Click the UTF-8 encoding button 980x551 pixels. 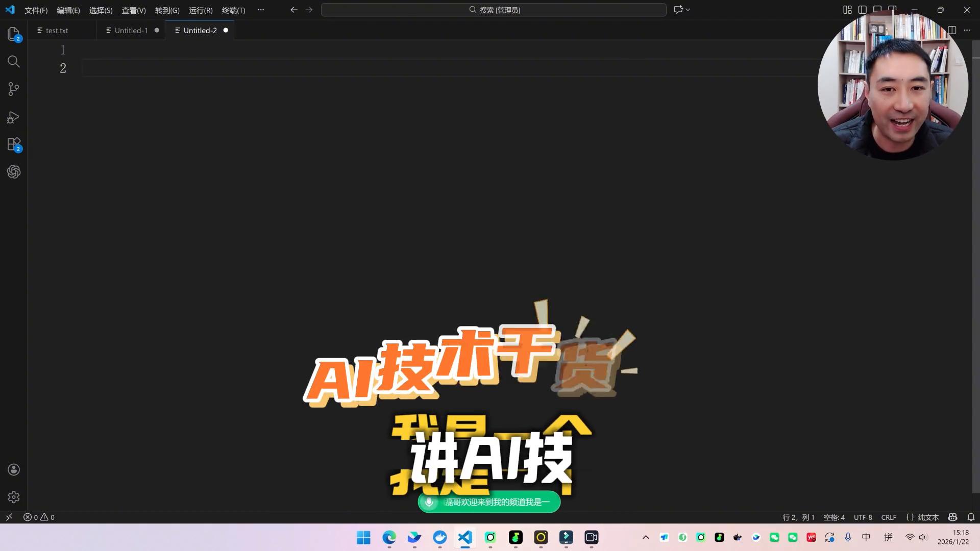[863, 517]
